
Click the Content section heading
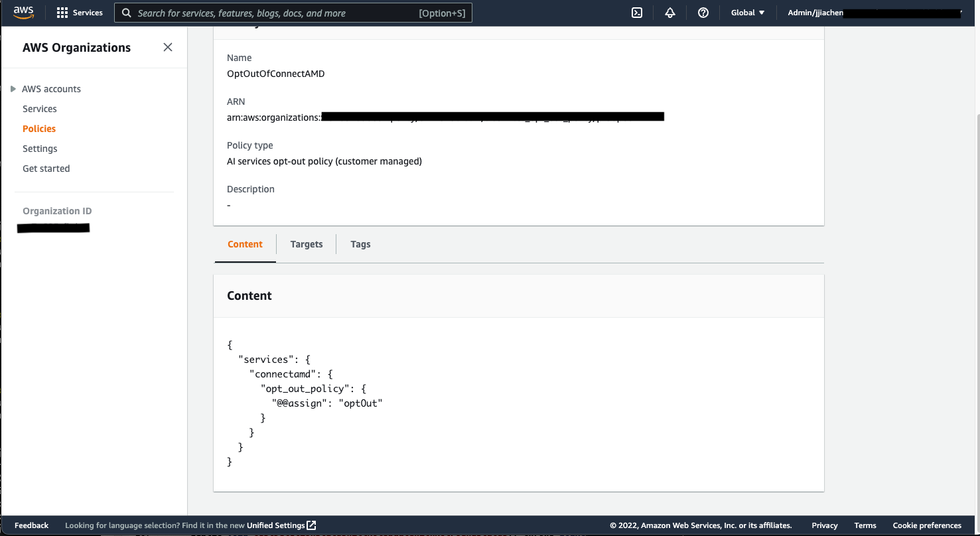click(249, 296)
